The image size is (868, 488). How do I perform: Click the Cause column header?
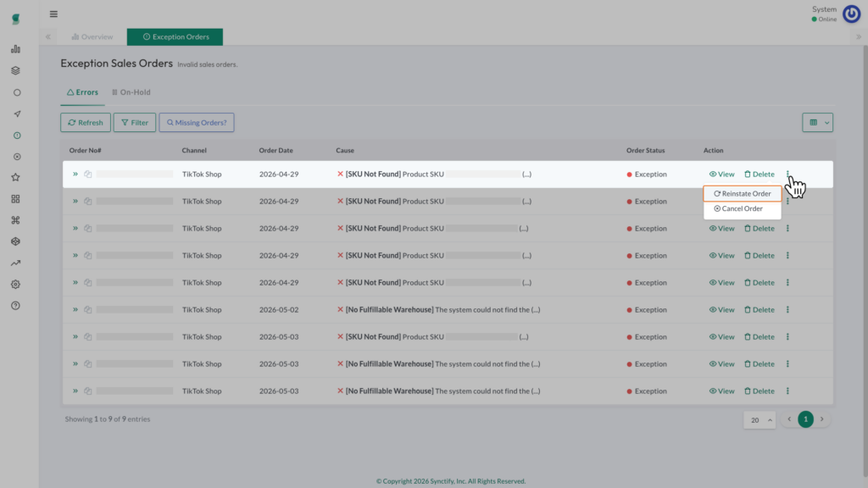[x=345, y=151]
